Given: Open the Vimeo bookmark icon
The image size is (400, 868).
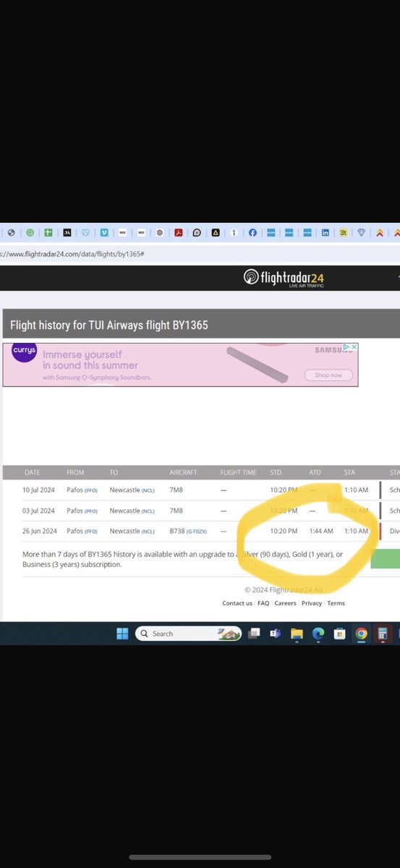Looking at the screenshot, I should pos(104,233).
